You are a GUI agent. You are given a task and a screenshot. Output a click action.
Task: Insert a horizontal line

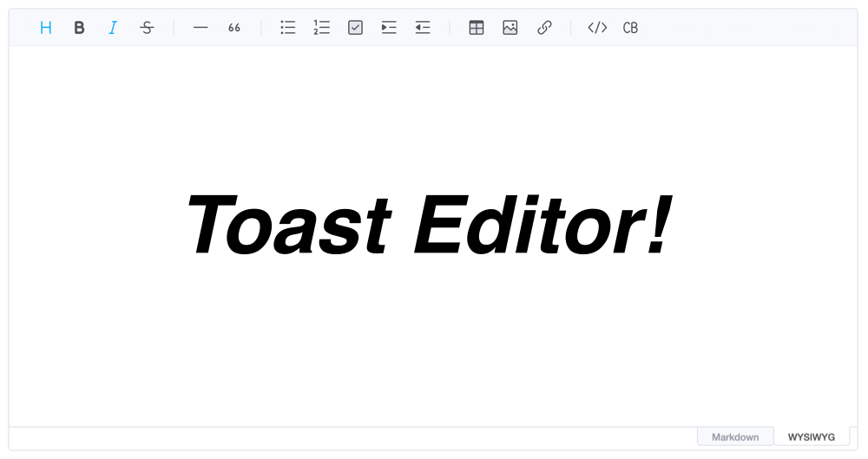(201, 28)
